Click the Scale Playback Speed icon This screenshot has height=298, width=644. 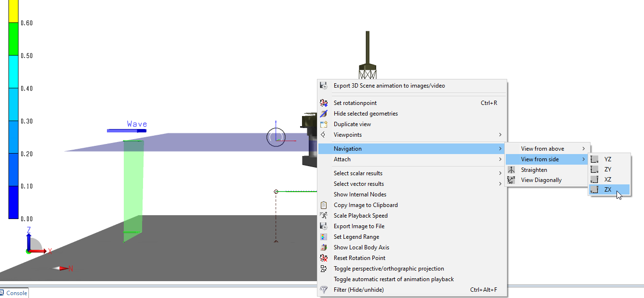coord(324,216)
